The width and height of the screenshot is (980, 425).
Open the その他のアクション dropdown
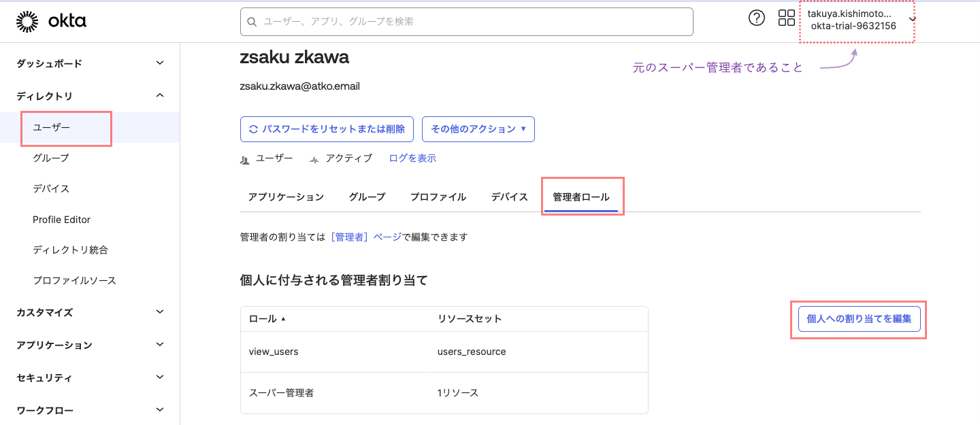point(478,129)
